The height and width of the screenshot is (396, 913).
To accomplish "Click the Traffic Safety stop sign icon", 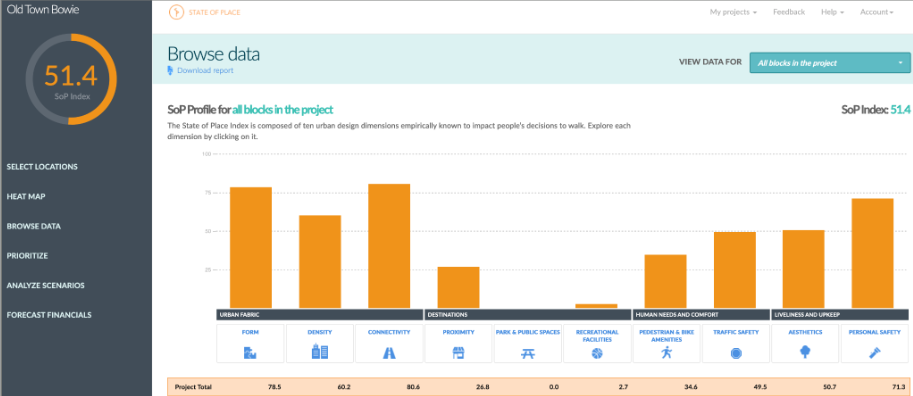I will pos(736,353).
